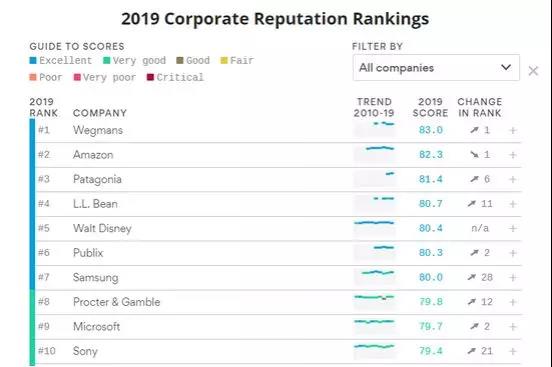Expand the Wegmans row plus icon
The image size is (552, 367).
513,130
